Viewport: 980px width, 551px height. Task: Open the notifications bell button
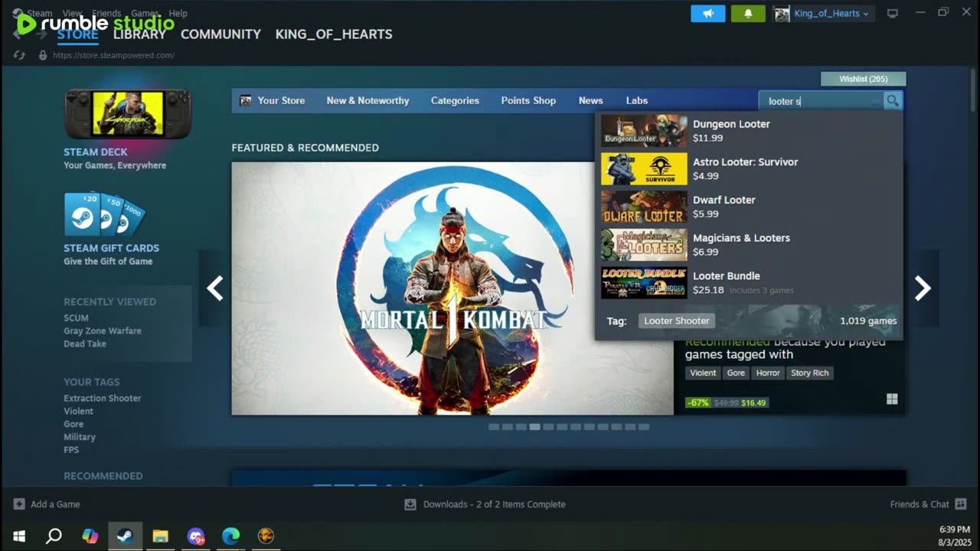click(x=748, y=14)
